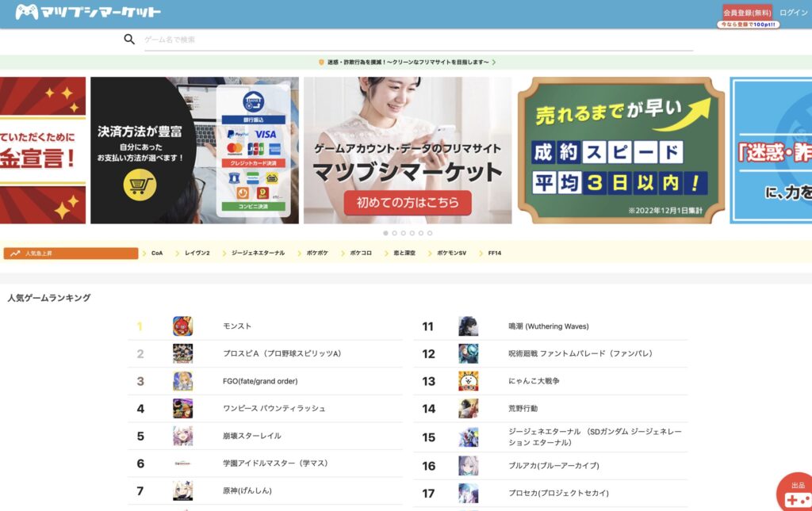This screenshot has width=812, height=511.
Task: Open the プロセカ game icon
Action: point(468,494)
